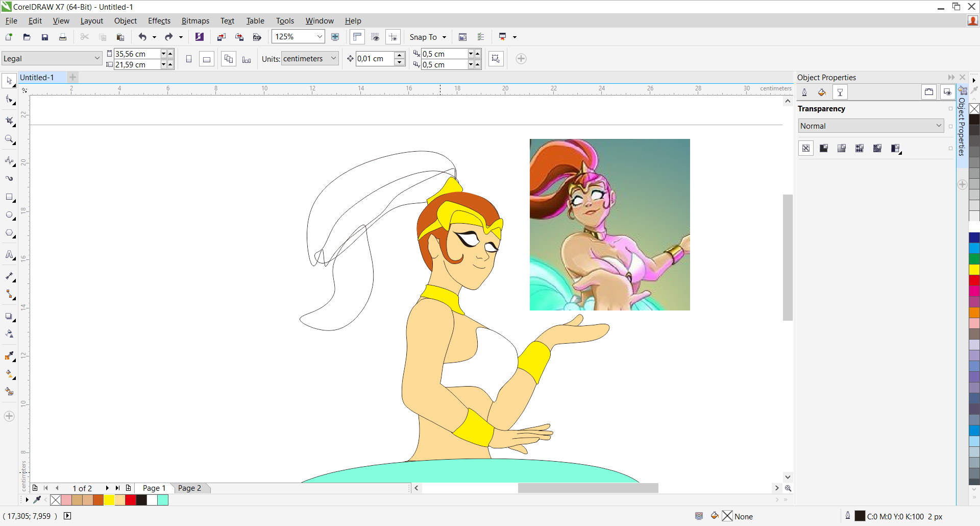Open the Fill tab in Object Properties
980x526 pixels.
pyautogui.click(x=822, y=92)
